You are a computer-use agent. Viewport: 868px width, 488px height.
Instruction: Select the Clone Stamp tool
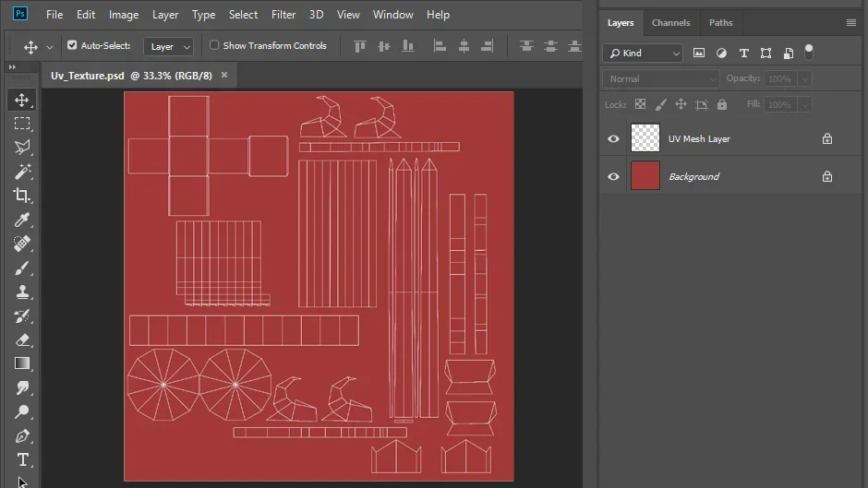(x=22, y=292)
